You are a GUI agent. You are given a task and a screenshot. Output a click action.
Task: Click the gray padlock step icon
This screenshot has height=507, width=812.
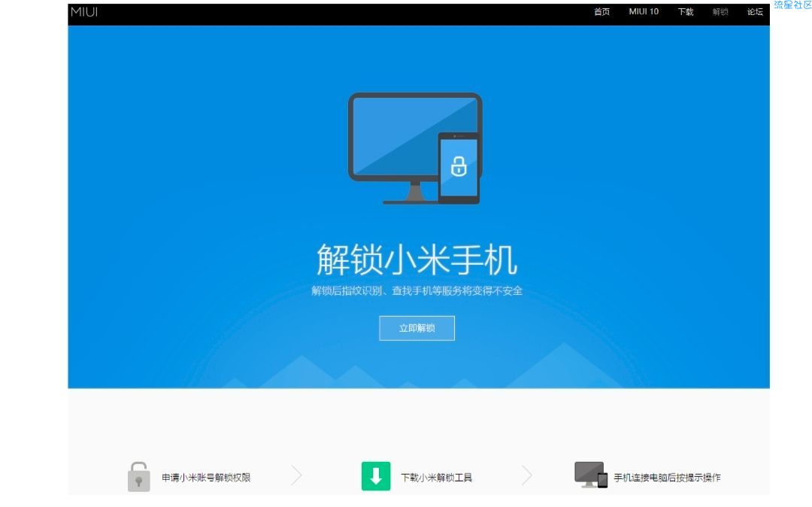click(139, 476)
